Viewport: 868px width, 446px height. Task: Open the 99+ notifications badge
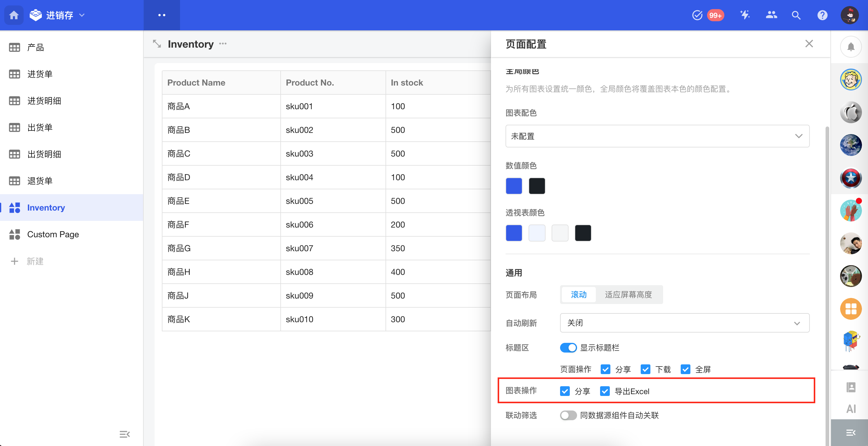[x=715, y=15]
